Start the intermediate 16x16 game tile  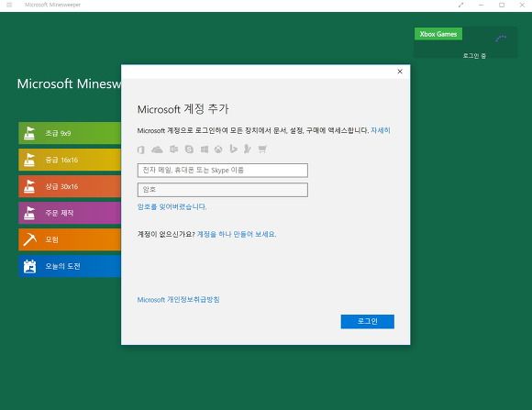70,160
